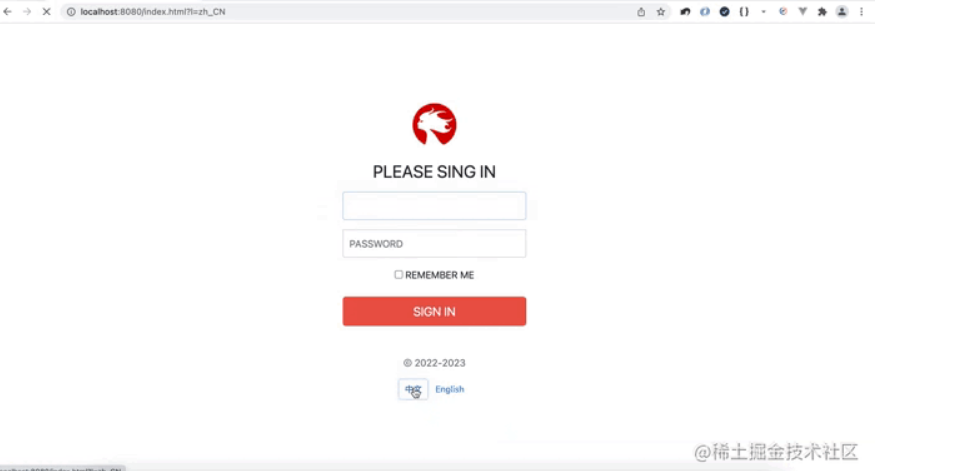Click the Vue devtools extension icon

pos(803,12)
